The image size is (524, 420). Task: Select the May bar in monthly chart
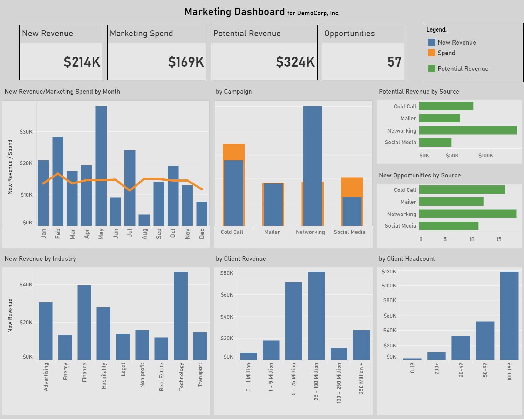pos(101,166)
